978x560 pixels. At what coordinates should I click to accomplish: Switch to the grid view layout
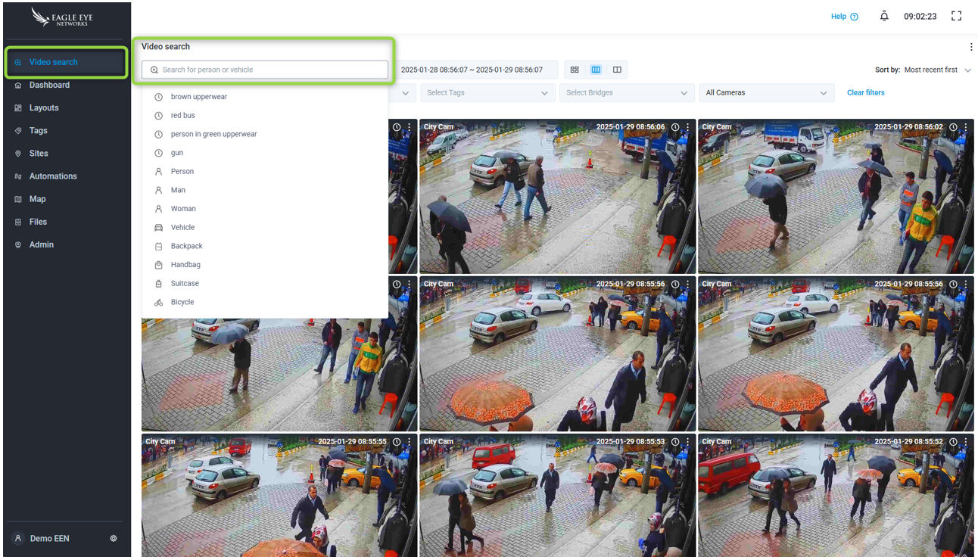click(575, 70)
